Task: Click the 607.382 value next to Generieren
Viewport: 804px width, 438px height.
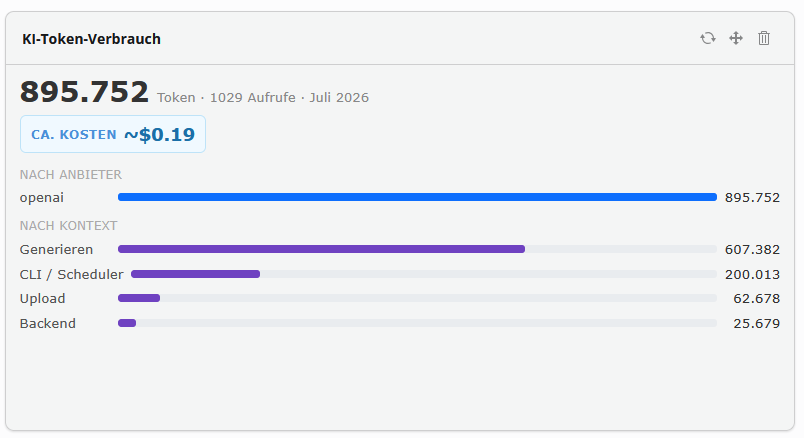Action: (x=752, y=249)
